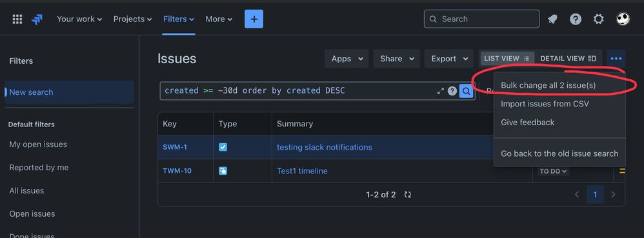
Task: Open the TO DO status dropdown
Action: point(553,171)
